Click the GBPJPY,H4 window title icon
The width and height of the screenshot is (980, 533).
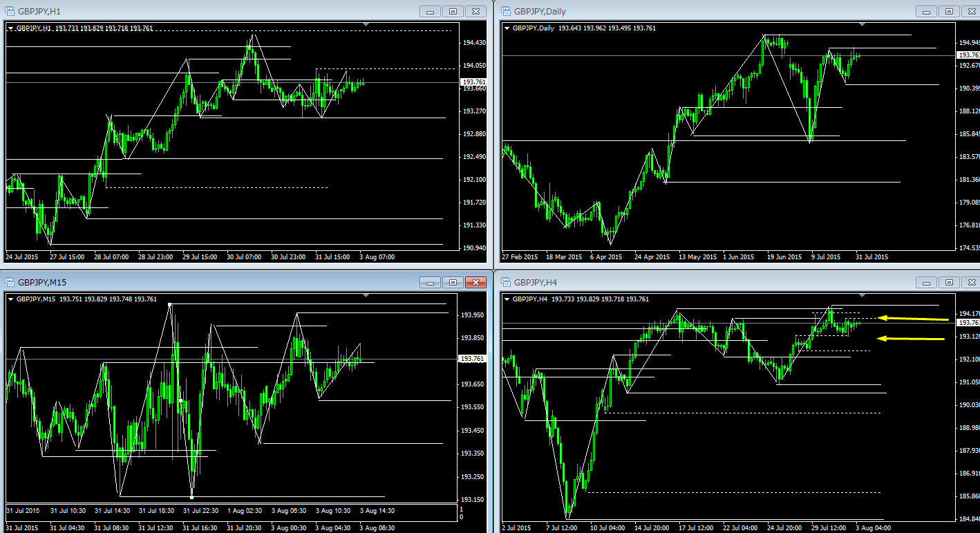coord(505,282)
